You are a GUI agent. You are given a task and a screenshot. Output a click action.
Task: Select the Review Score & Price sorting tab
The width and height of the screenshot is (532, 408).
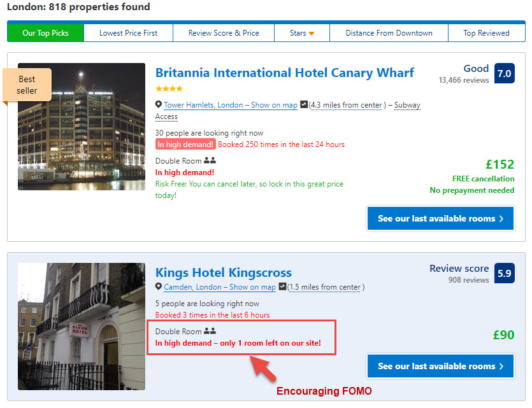point(223,32)
